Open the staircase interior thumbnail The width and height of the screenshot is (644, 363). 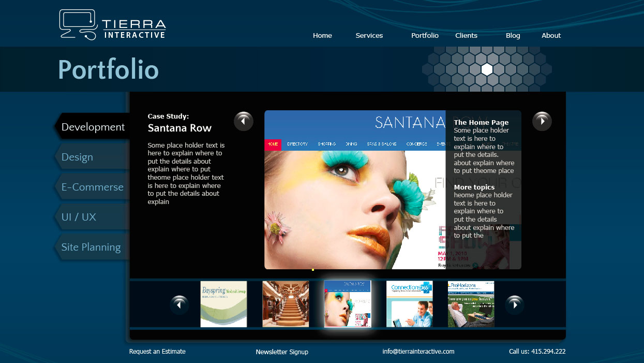(x=286, y=304)
